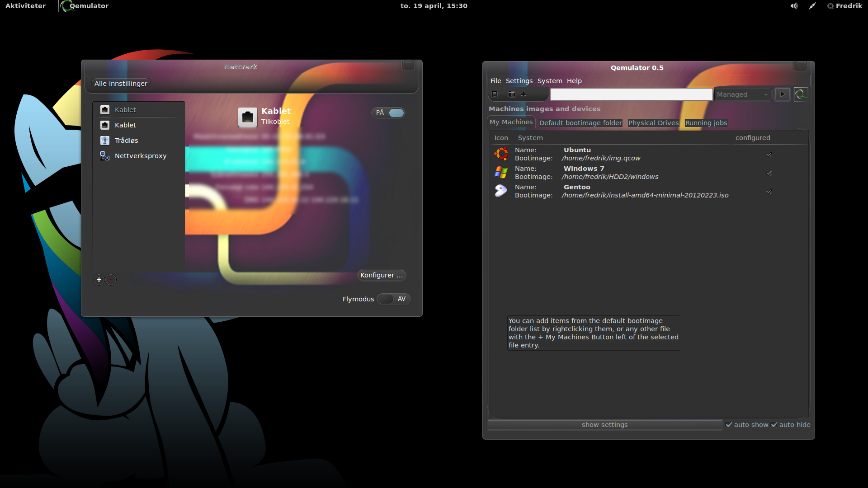Click the first Kablet wired icon in sidebar
This screenshot has height=488, width=868.
(105, 110)
